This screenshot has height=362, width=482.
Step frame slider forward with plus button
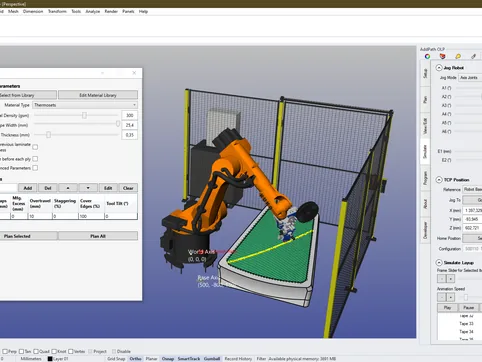click(x=451, y=278)
